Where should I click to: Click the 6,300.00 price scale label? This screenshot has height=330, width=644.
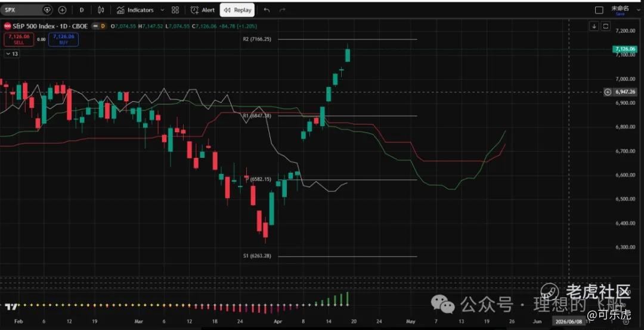[625, 247]
